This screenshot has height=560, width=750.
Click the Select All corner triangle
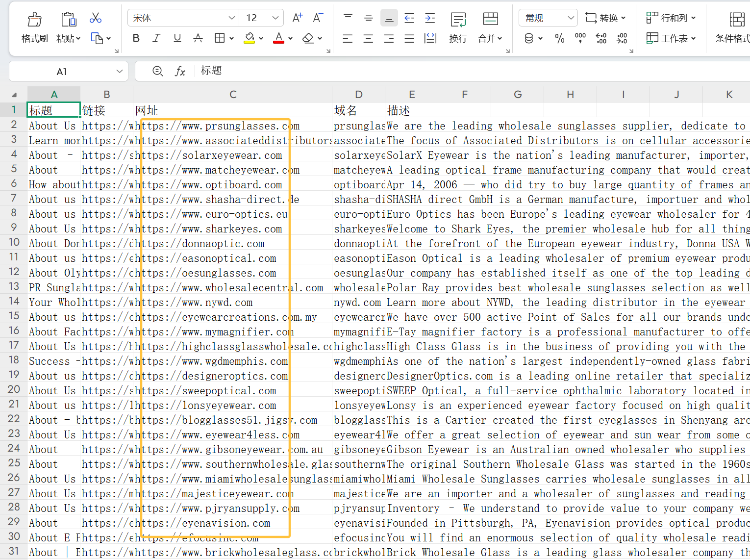[x=15, y=95]
